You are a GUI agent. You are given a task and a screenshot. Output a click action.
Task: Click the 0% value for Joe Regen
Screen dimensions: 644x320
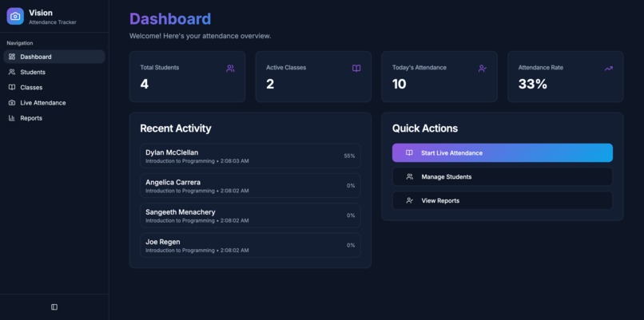pos(351,245)
